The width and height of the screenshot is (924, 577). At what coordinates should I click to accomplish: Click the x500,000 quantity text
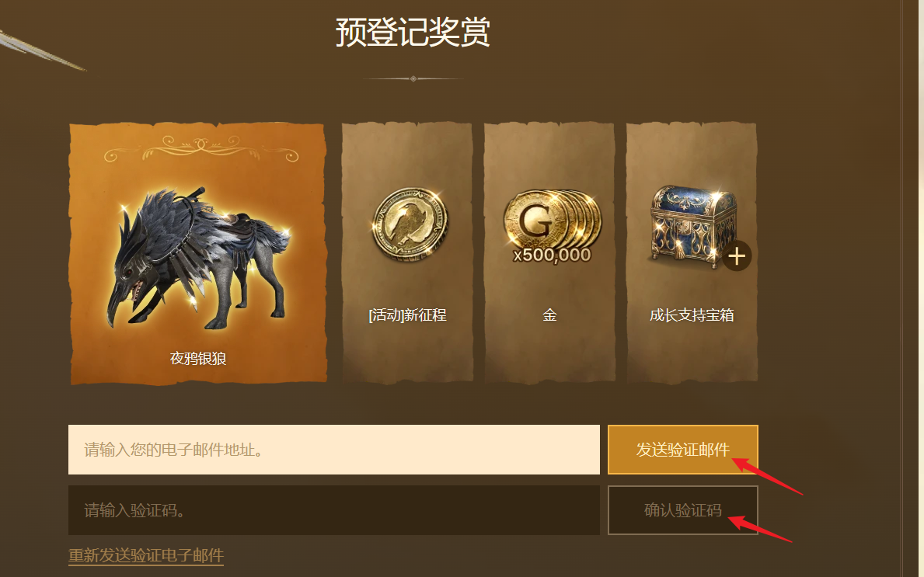[553, 255]
